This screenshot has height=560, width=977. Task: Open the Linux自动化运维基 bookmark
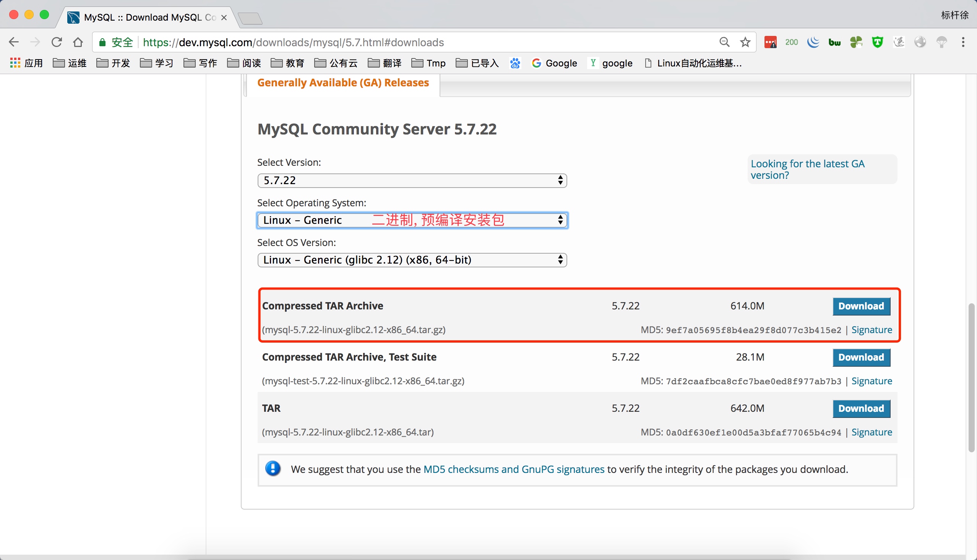(x=693, y=63)
